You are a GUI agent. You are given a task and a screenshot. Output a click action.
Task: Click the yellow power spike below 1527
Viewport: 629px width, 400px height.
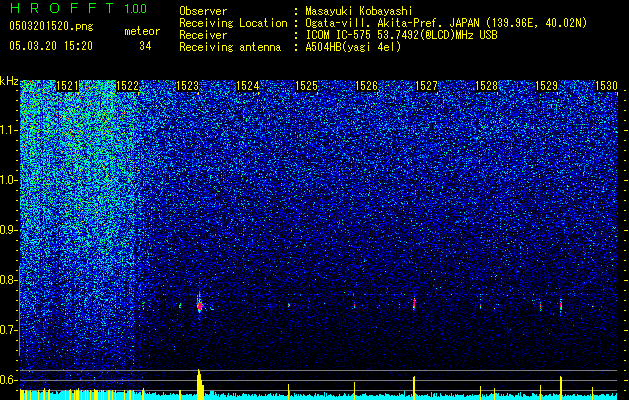click(x=414, y=388)
